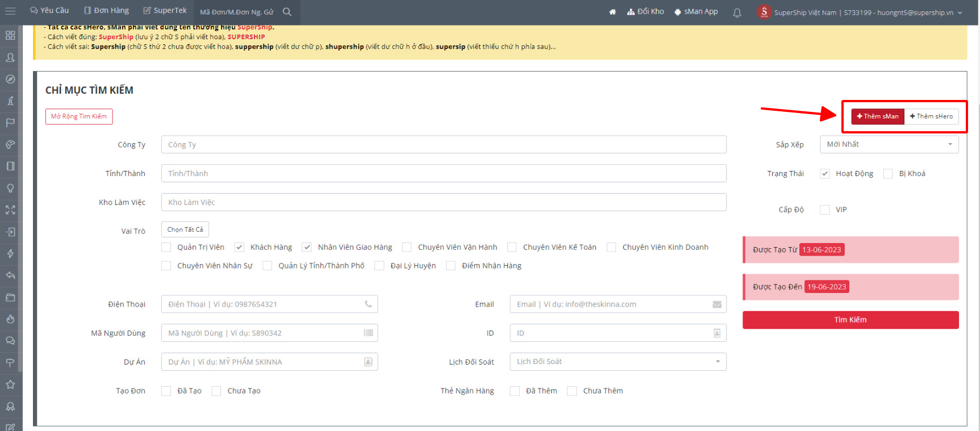Pick the Được Tạo Từ date 13-06-2023
This screenshot has height=431, width=980.
point(821,250)
